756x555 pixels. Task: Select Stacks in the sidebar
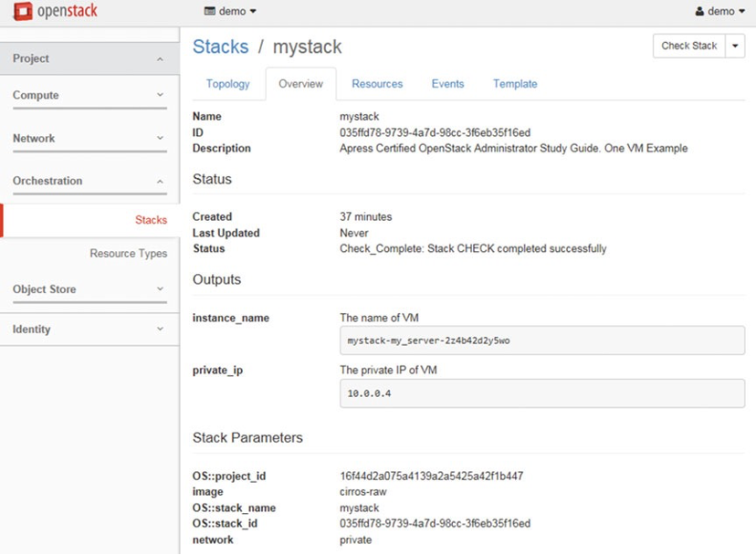pyautogui.click(x=151, y=220)
